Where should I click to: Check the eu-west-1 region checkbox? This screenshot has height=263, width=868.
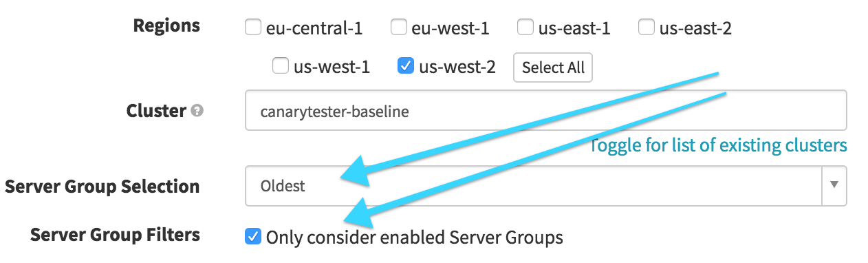click(398, 28)
